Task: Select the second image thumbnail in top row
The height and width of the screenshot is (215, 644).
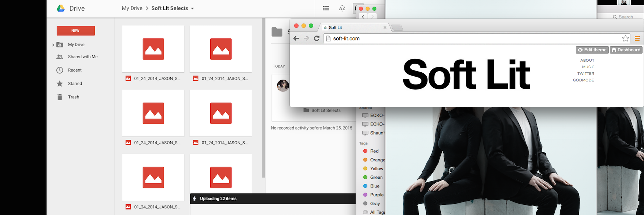Action: tap(221, 49)
